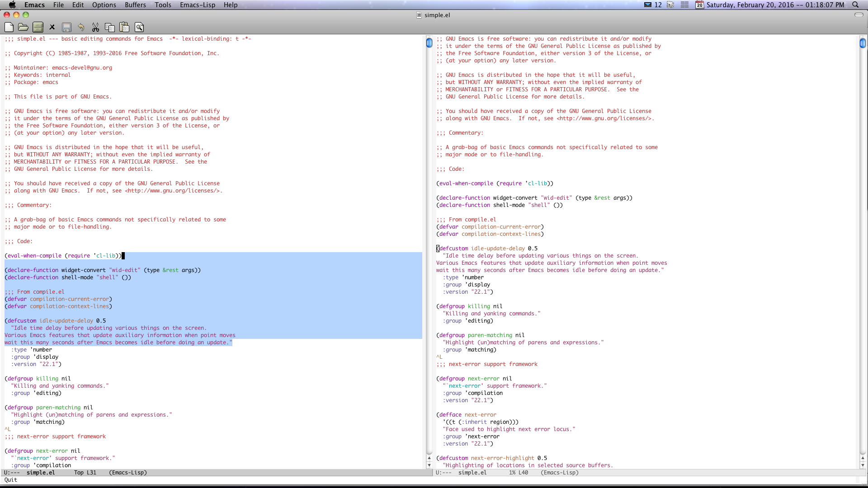
Task: Click simple.el buffer name in right mode line
Action: [472, 473]
